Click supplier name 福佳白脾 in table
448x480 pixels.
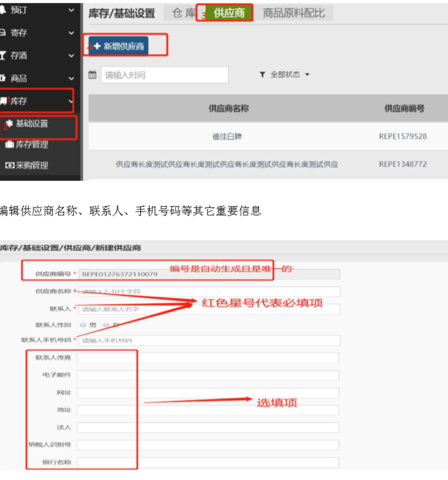click(x=227, y=136)
